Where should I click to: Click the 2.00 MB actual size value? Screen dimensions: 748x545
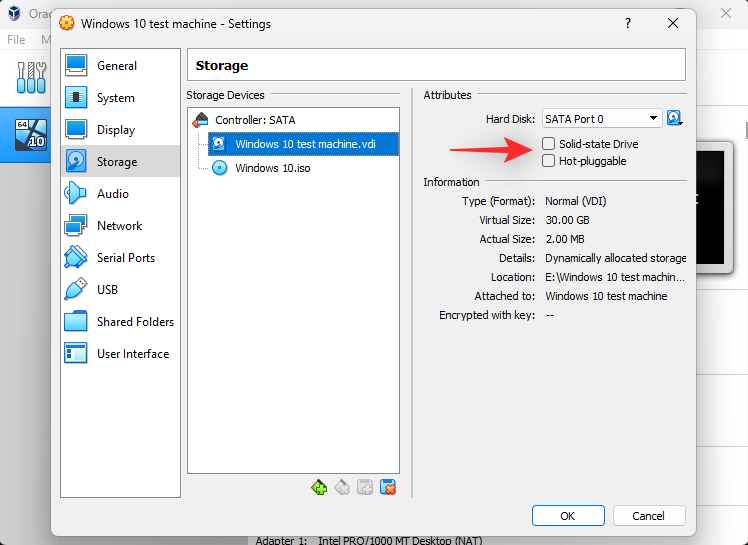565,239
